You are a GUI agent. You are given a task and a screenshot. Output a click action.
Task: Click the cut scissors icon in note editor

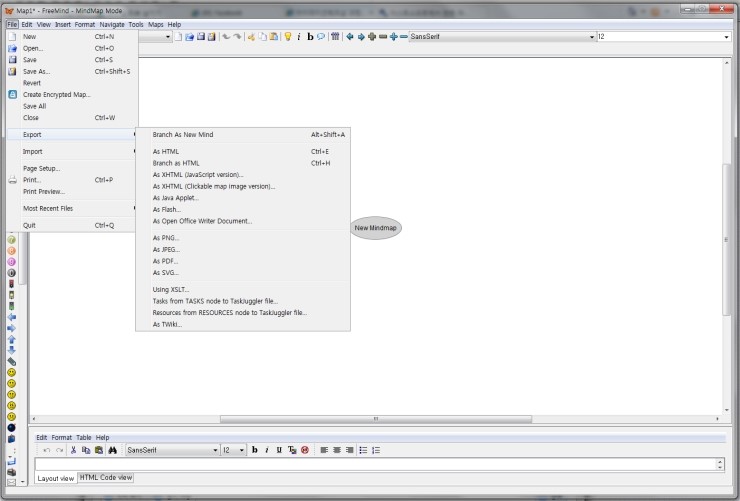click(73, 451)
